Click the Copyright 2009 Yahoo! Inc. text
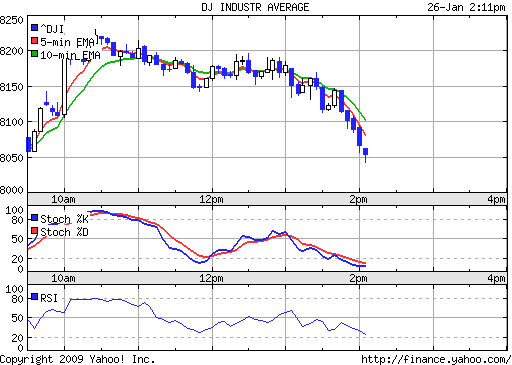 click(x=77, y=359)
